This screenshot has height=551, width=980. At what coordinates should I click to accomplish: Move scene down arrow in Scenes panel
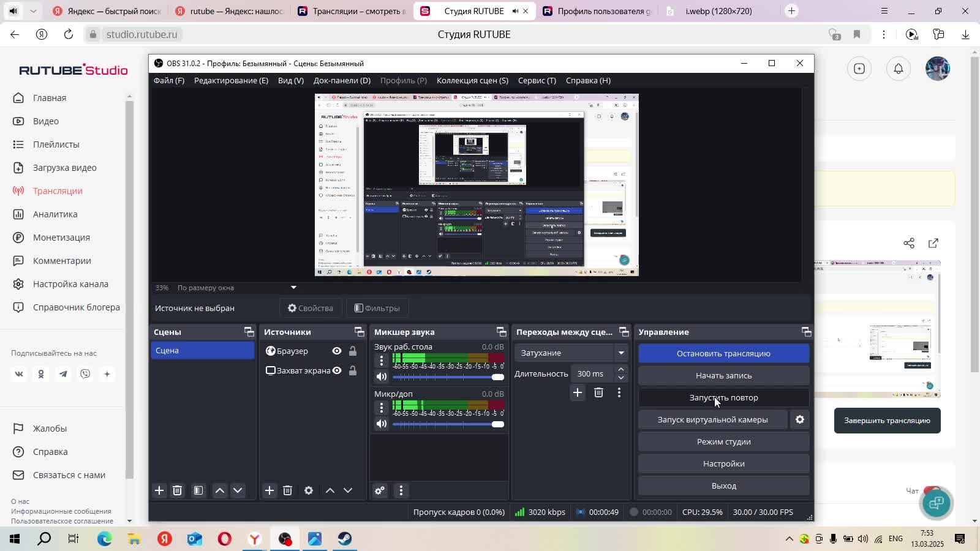tap(238, 490)
